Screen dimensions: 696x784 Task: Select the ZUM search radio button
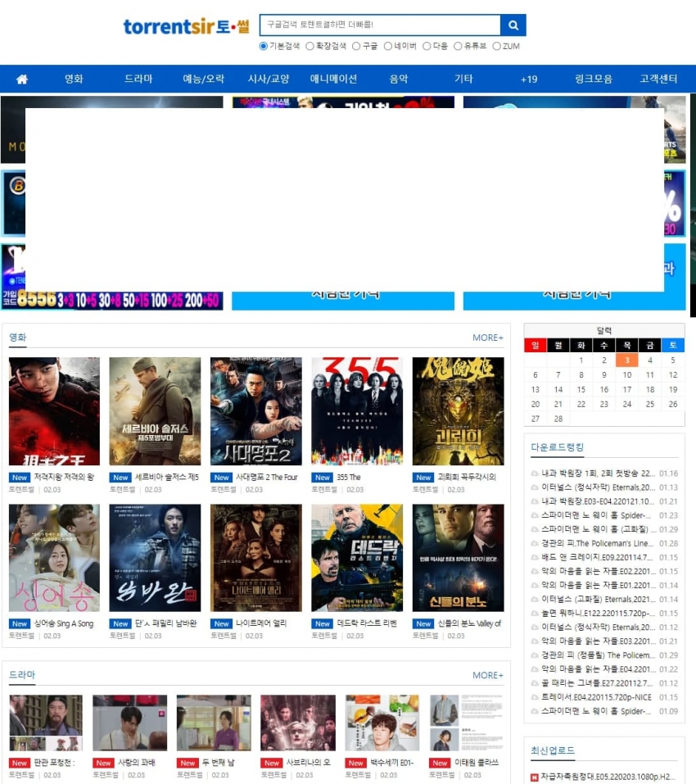click(497, 46)
